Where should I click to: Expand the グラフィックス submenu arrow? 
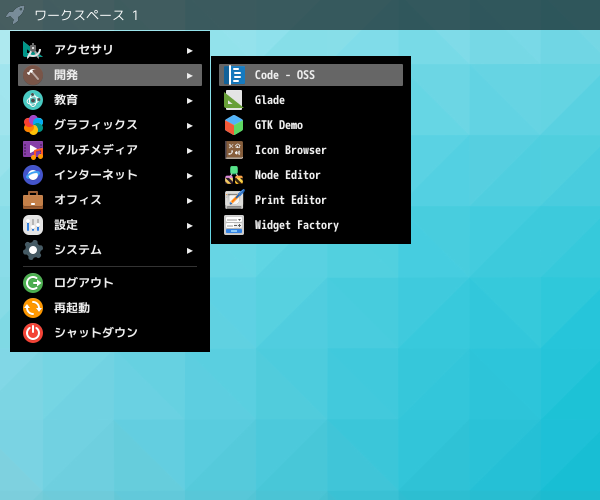pyautogui.click(x=189, y=125)
